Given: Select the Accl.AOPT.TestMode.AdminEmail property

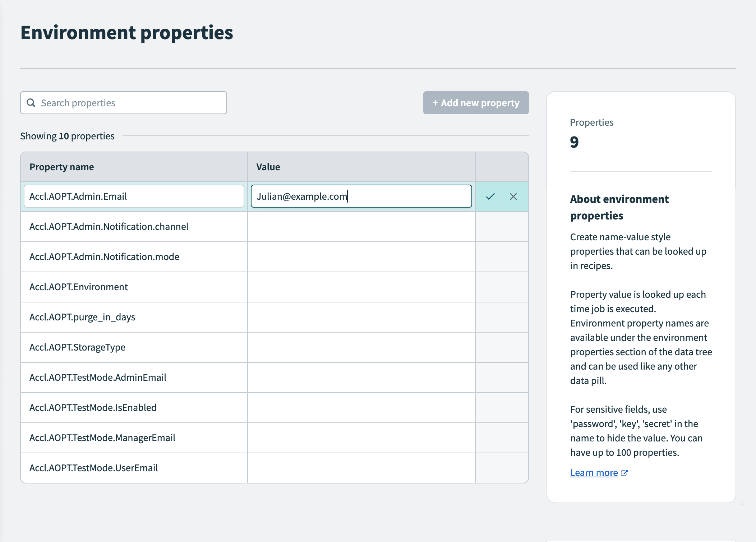Looking at the screenshot, I should coord(98,377).
